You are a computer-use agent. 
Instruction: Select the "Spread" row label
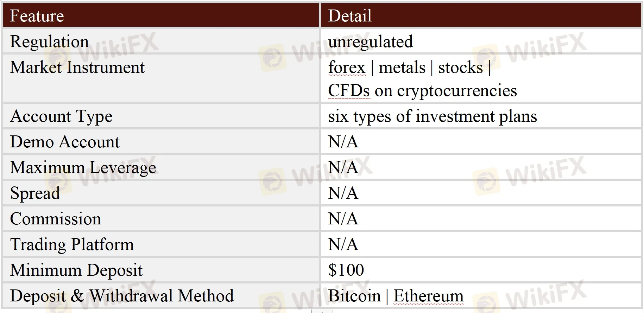point(35,193)
